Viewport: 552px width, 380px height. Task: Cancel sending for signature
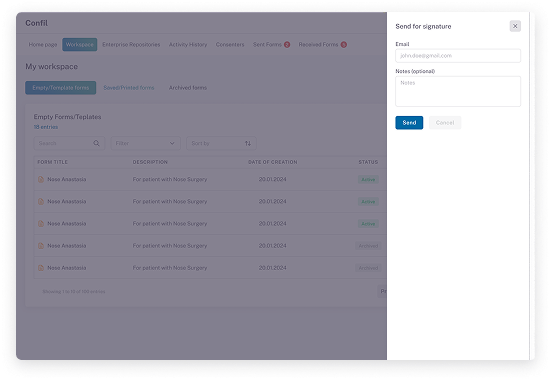[x=445, y=123]
